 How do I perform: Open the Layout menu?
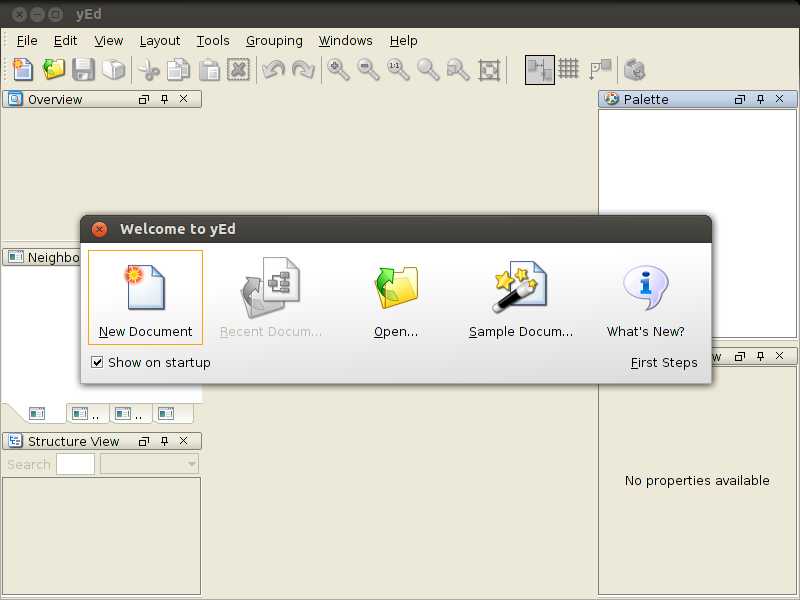click(x=160, y=40)
